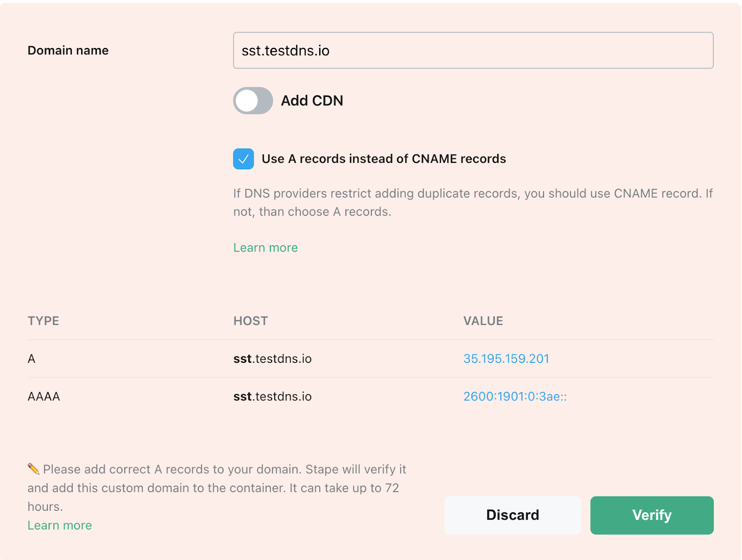Click the TYPE column header
Screen dimensions: 742x560
click(43, 321)
